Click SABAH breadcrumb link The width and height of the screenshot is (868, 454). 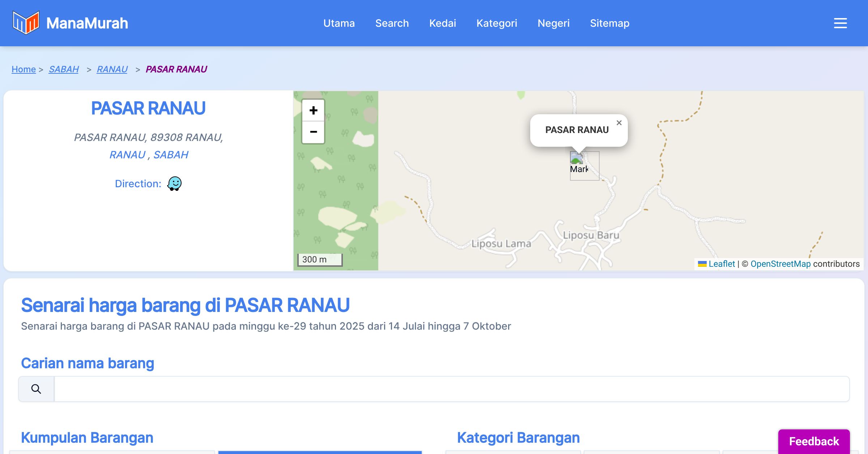point(64,69)
